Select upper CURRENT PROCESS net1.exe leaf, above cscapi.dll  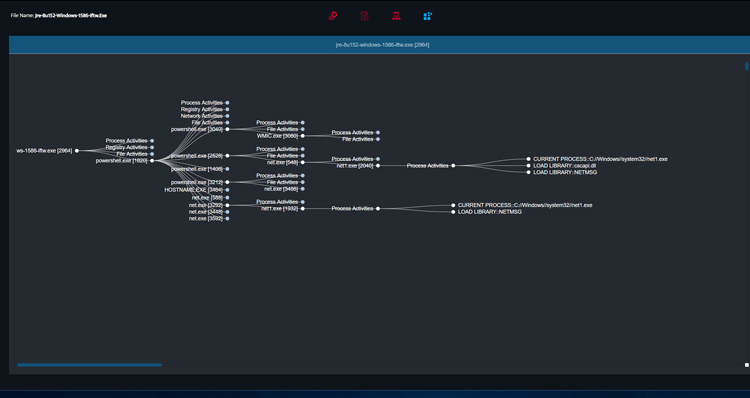tap(529, 159)
